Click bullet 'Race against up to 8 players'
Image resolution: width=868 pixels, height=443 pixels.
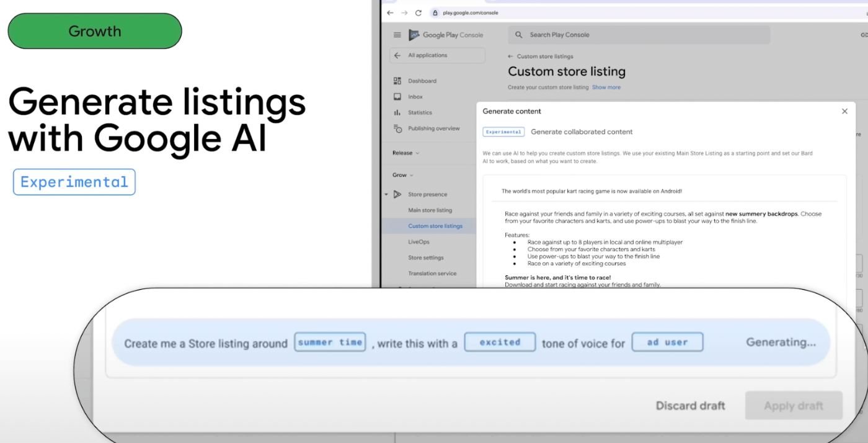point(605,243)
